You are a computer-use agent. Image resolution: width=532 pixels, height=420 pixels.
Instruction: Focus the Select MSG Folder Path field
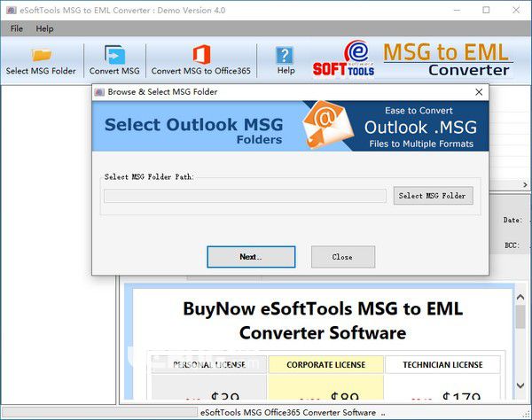click(x=245, y=196)
